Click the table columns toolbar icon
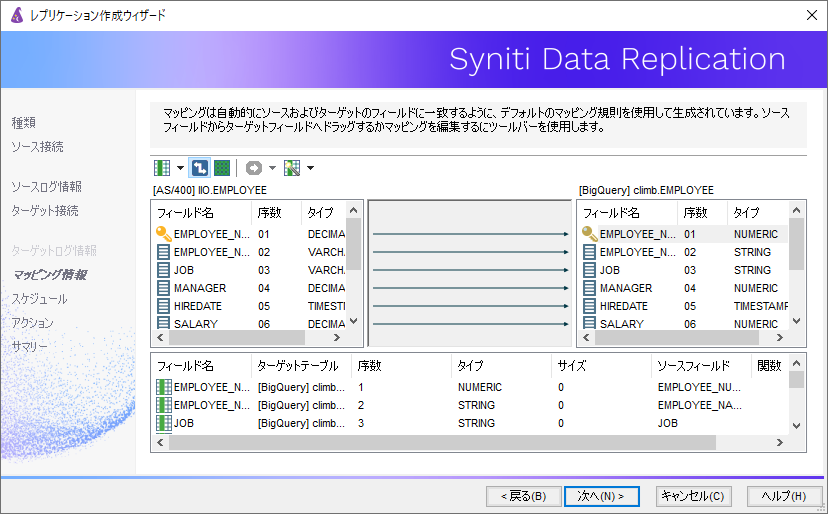 (x=162, y=168)
